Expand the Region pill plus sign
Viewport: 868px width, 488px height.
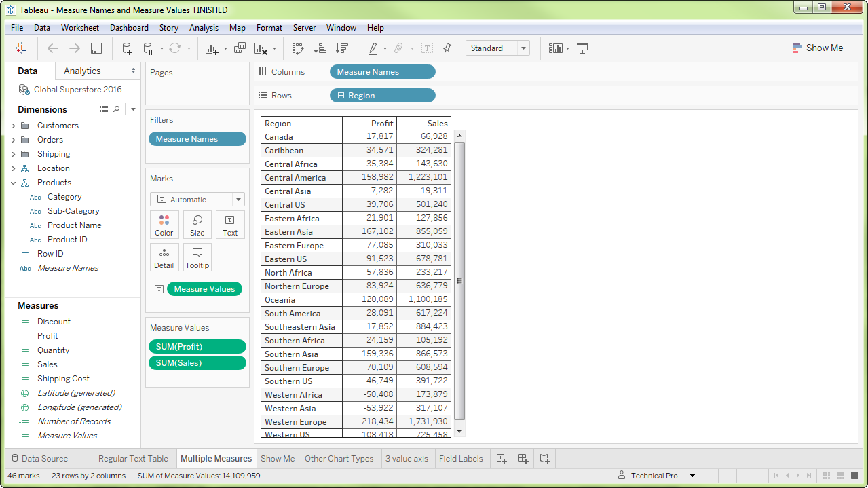point(341,96)
